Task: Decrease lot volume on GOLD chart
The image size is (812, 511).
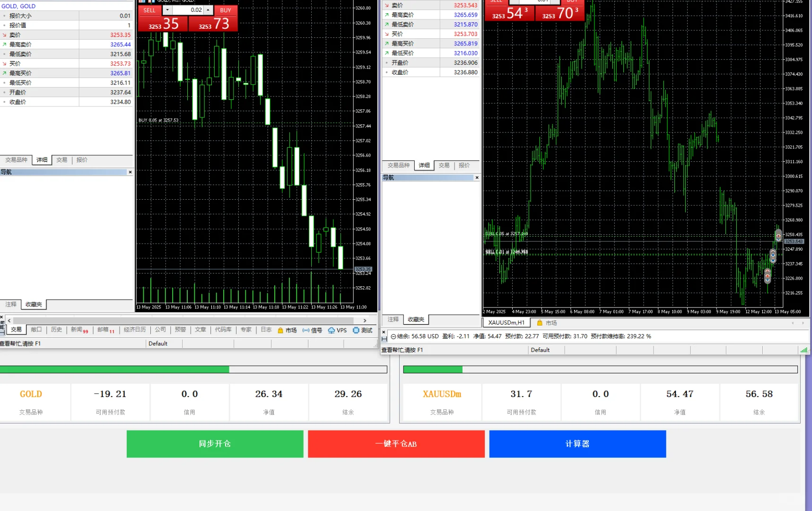Action: point(167,10)
